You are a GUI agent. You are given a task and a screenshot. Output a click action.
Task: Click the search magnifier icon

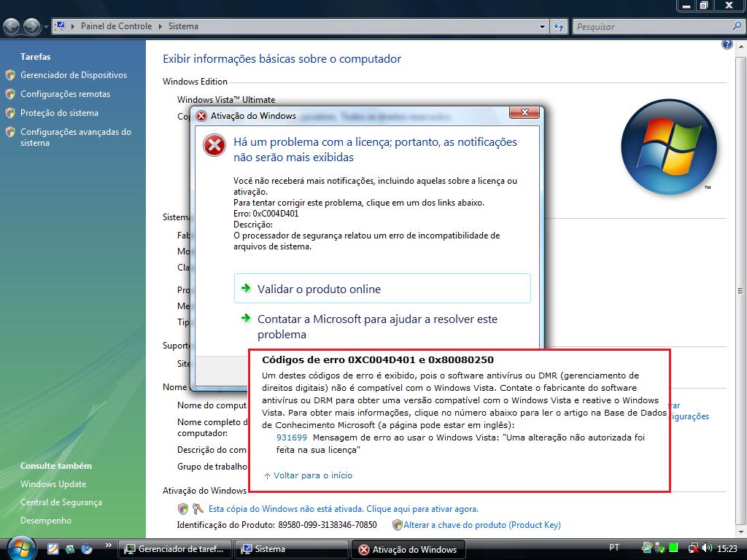point(737,26)
